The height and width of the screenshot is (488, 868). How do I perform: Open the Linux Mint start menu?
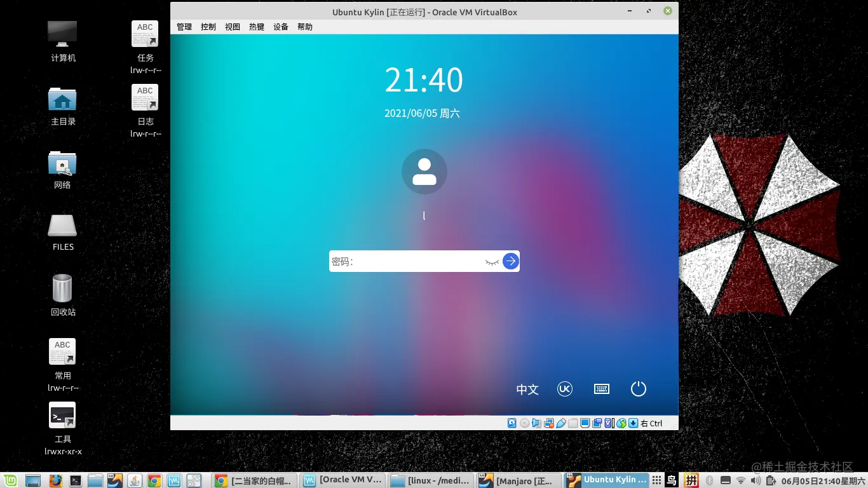click(x=11, y=480)
